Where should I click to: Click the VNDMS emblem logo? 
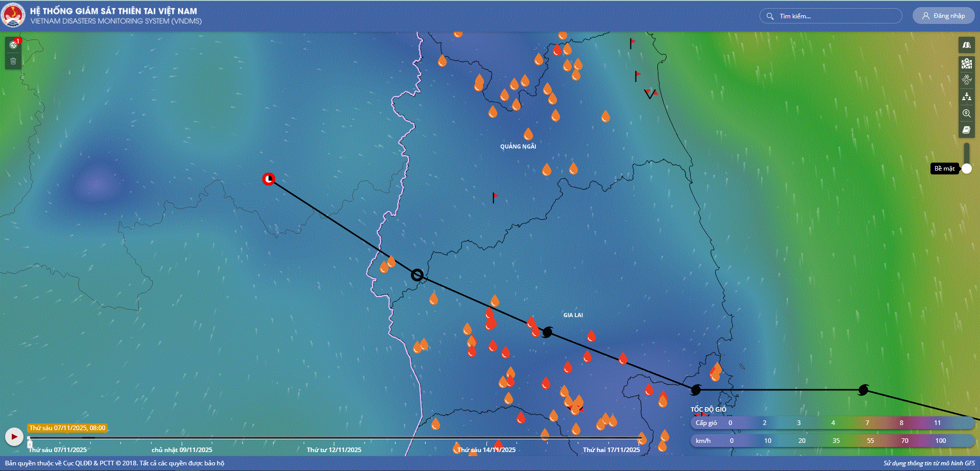(13, 15)
